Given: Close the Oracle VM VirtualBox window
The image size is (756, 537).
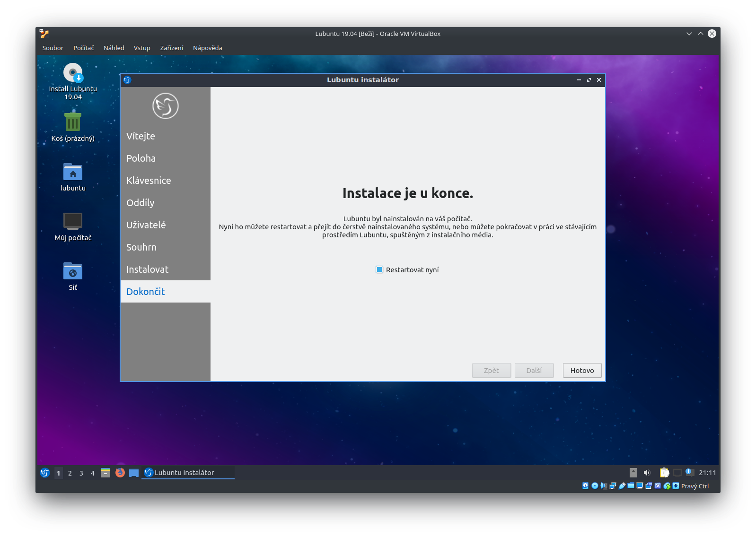Looking at the screenshot, I should [x=712, y=34].
